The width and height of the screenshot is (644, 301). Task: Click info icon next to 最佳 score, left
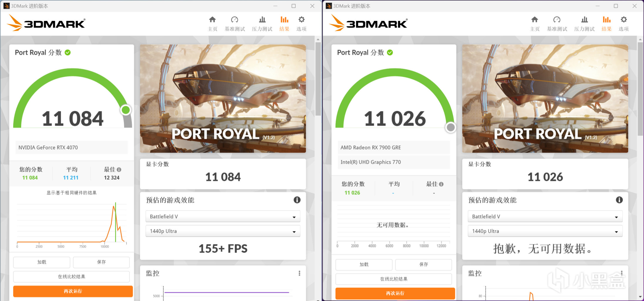pyautogui.click(x=119, y=170)
